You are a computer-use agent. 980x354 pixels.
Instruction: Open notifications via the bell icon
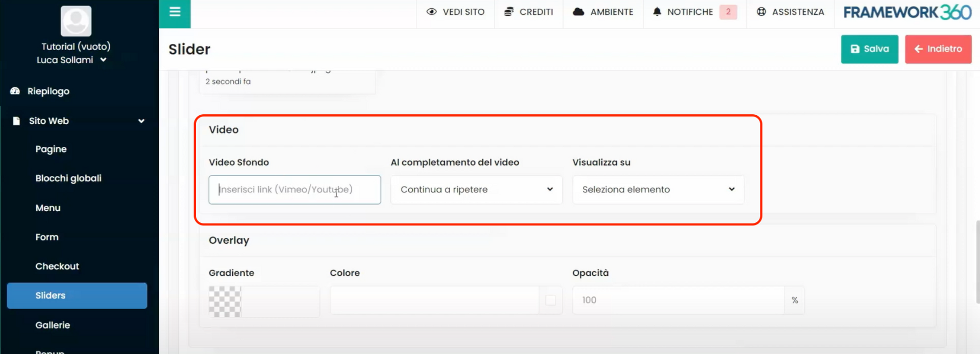(657, 12)
